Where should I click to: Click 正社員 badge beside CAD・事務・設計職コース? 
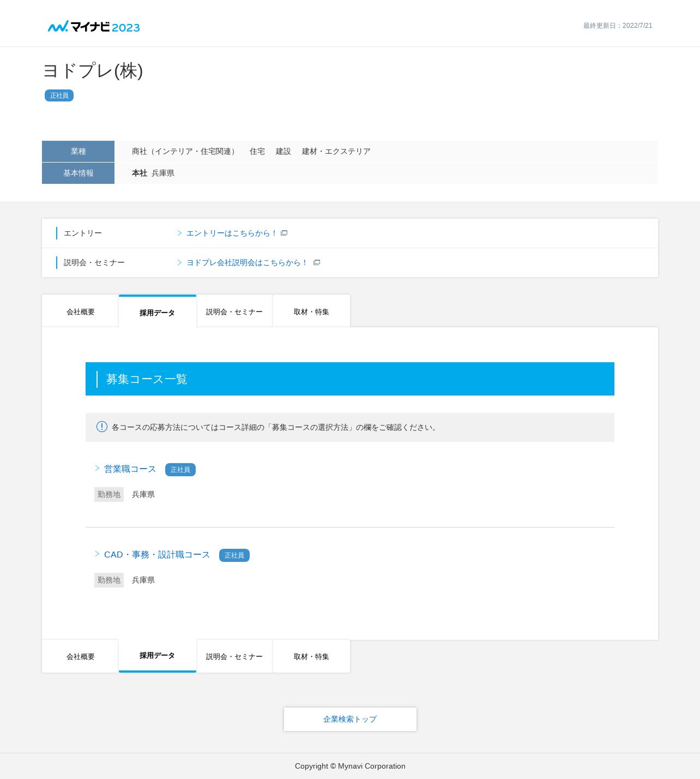tap(234, 555)
